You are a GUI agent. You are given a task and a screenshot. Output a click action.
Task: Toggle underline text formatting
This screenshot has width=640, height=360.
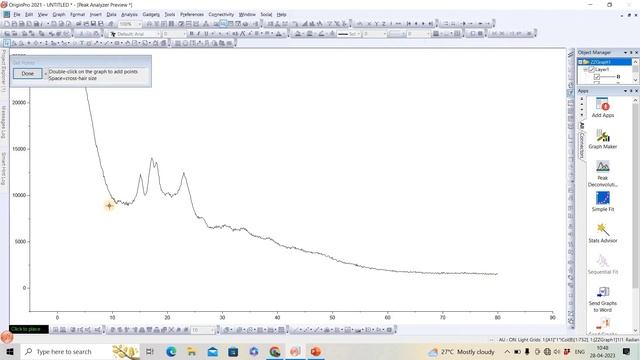[x=206, y=34]
